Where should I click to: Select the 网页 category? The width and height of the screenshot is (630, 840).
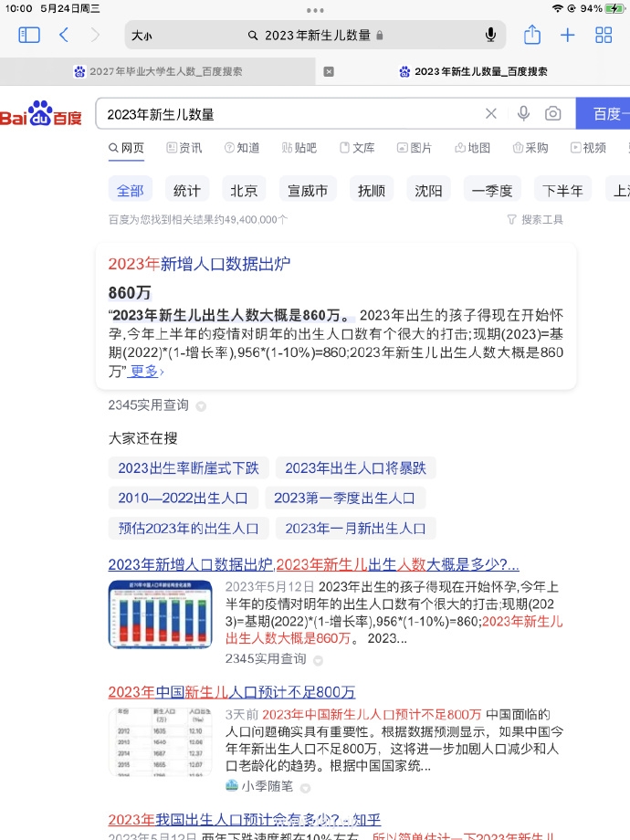[126, 148]
